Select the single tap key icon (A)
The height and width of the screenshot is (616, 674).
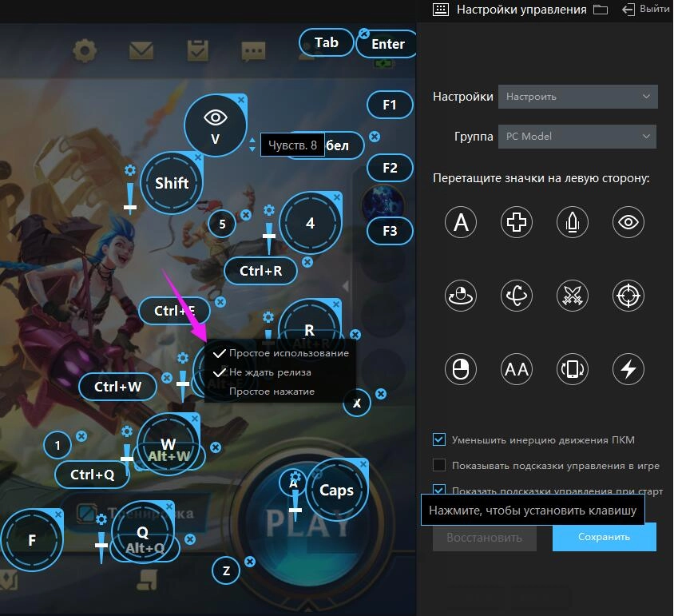[x=461, y=222]
